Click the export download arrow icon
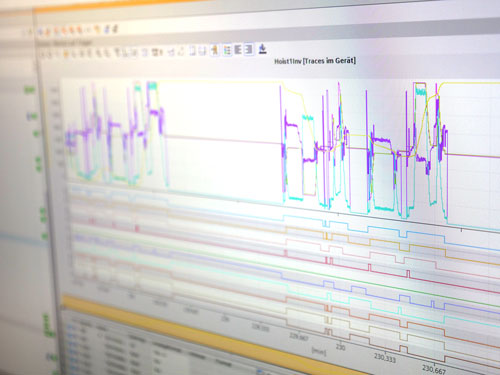 [263, 49]
